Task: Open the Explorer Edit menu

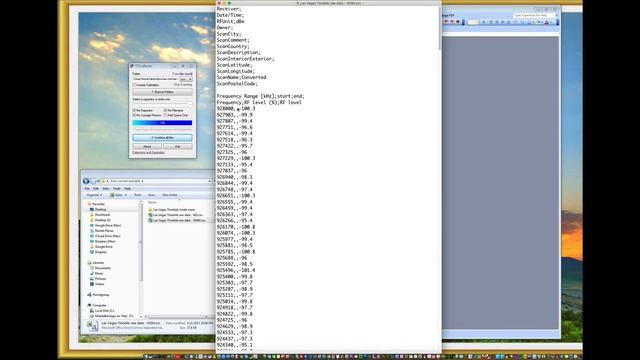Action: (96, 189)
